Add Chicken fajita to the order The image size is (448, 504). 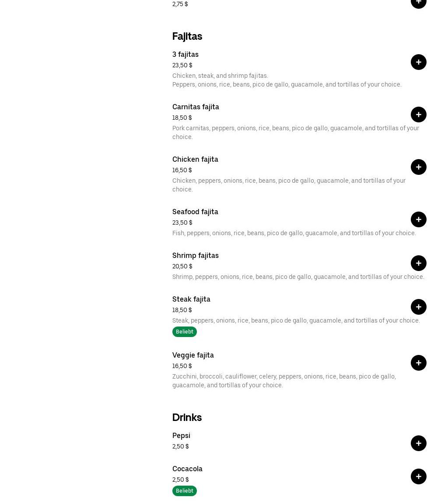tap(418, 167)
